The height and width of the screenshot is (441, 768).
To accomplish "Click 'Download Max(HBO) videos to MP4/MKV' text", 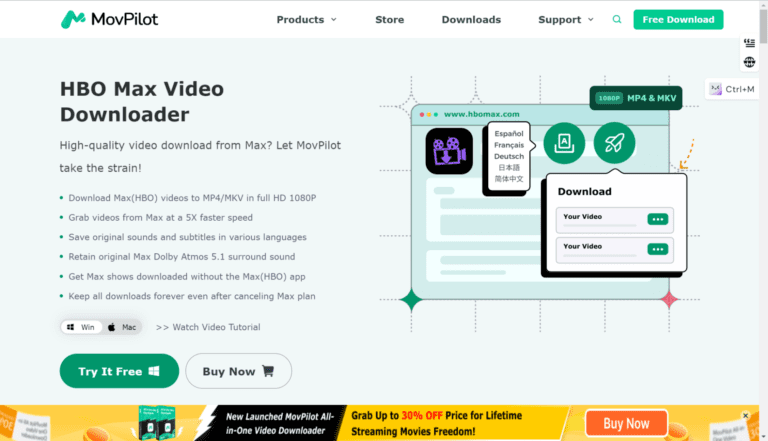I will tap(192, 198).
